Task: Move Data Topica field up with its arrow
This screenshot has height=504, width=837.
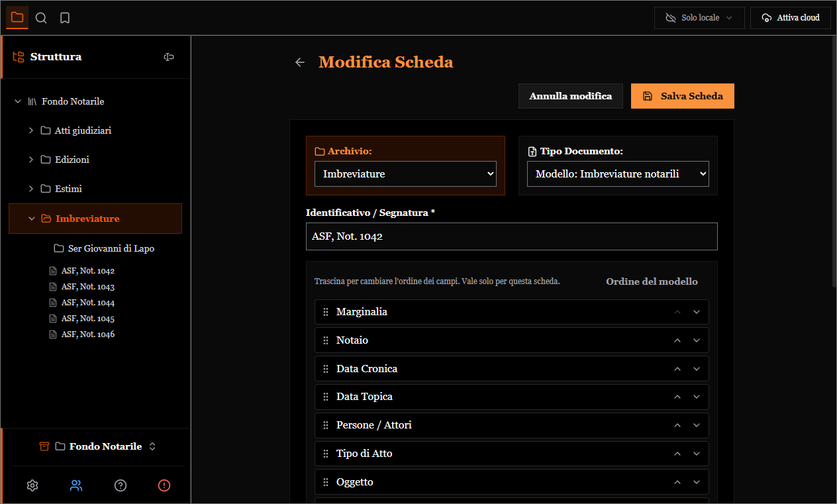Action: [677, 397]
